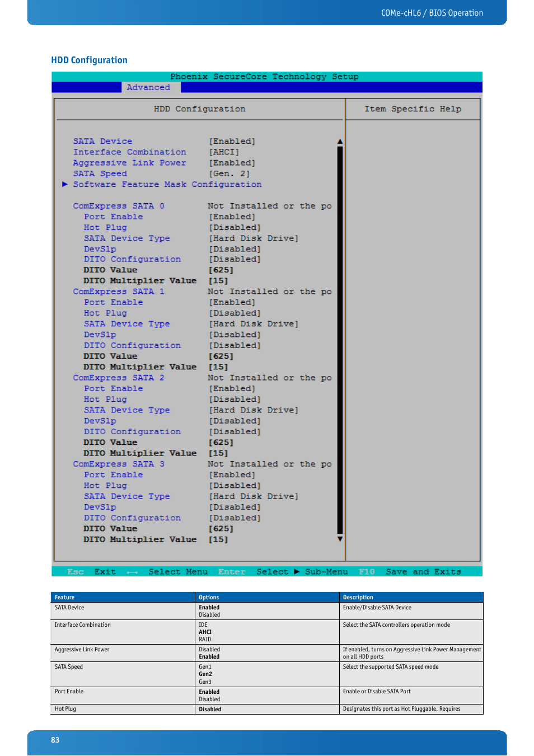This screenshot has width=534, height=756.
Task: Click F10 Save and Exits
Action: pos(410,571)
